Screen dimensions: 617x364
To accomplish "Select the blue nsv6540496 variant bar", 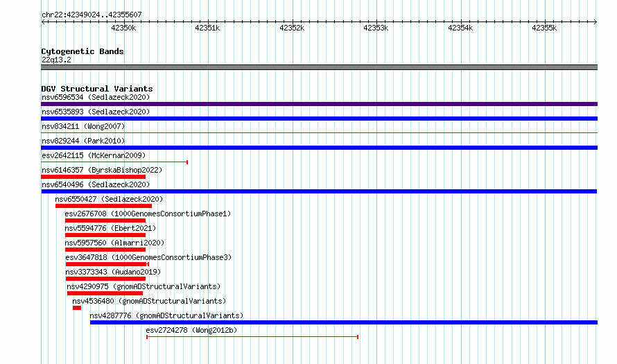I will click(x=319, y=191).
